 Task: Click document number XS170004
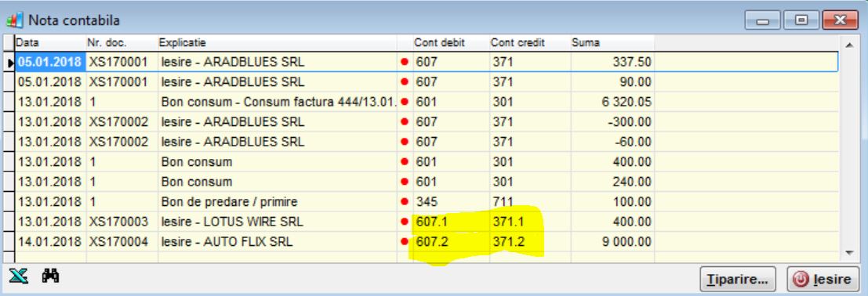(x=121, y=242)
